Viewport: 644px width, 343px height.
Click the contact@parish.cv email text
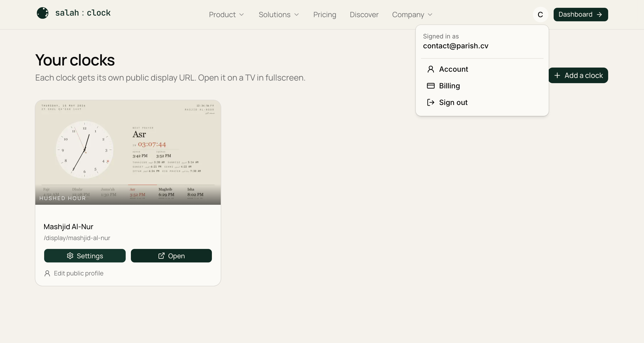pos(455,46)
